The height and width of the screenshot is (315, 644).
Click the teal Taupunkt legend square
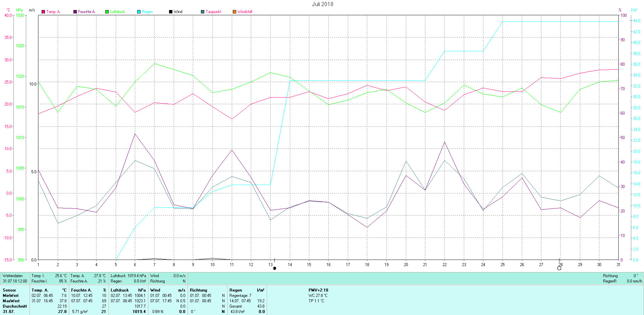coord(203,12)
